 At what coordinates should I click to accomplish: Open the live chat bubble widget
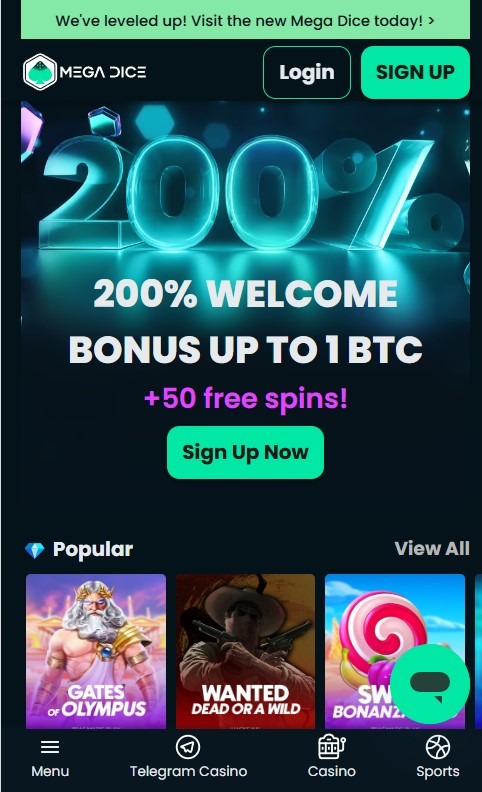[x=430, y=684]
